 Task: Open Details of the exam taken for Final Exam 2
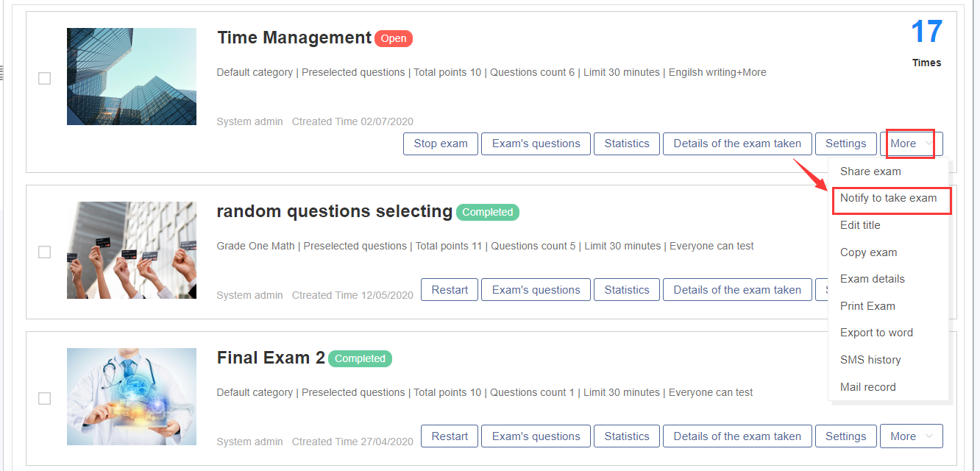pyautogui.click(x=737, y=436)
